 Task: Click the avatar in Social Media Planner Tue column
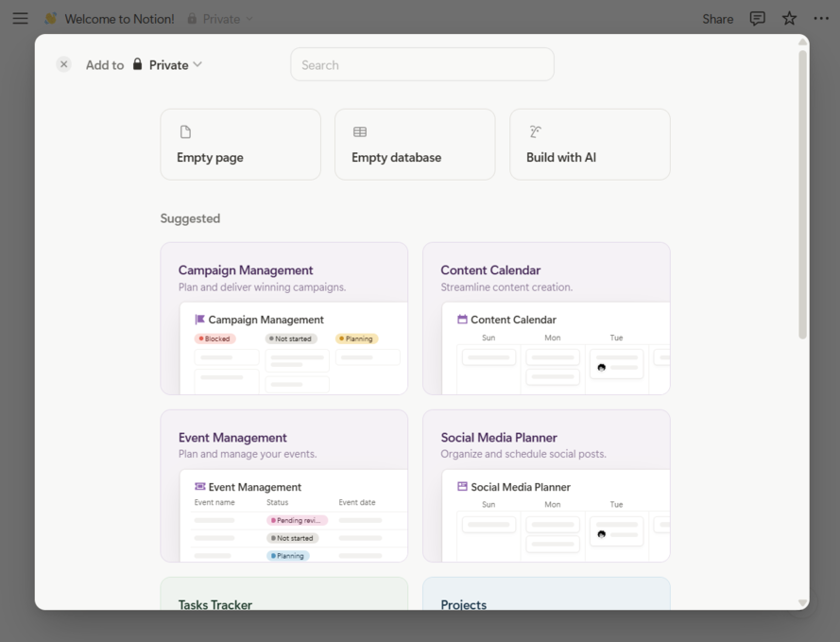click(601, 534)
